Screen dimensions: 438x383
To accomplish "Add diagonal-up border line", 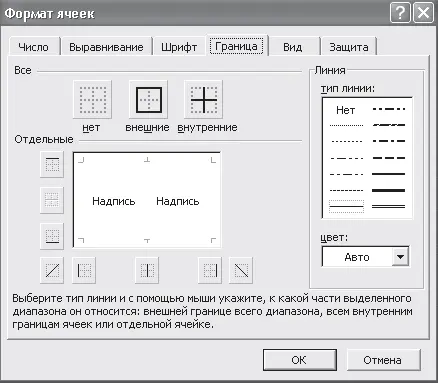I will click(52, 270).
